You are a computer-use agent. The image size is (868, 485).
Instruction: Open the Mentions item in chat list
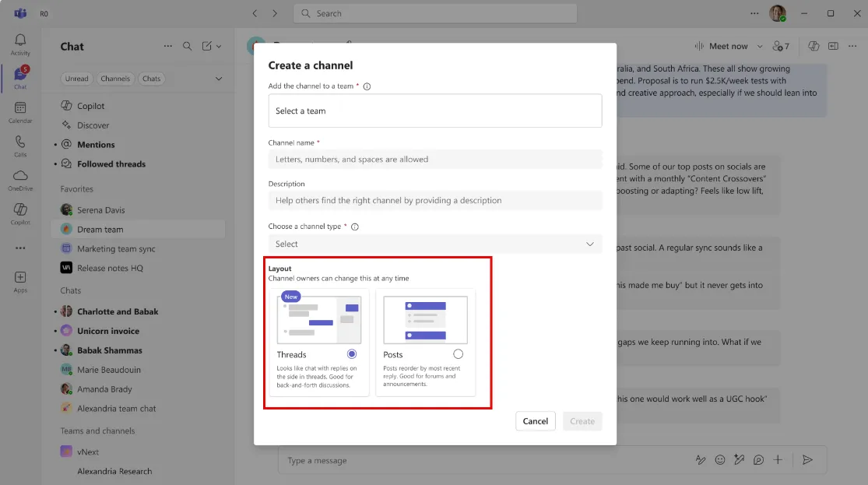click(96, 145)
